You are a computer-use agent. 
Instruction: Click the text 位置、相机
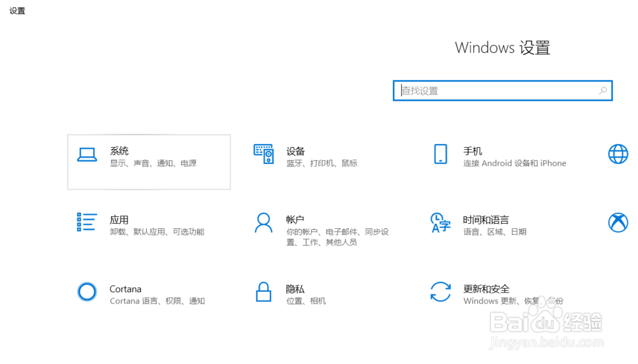tap(306, 301)
